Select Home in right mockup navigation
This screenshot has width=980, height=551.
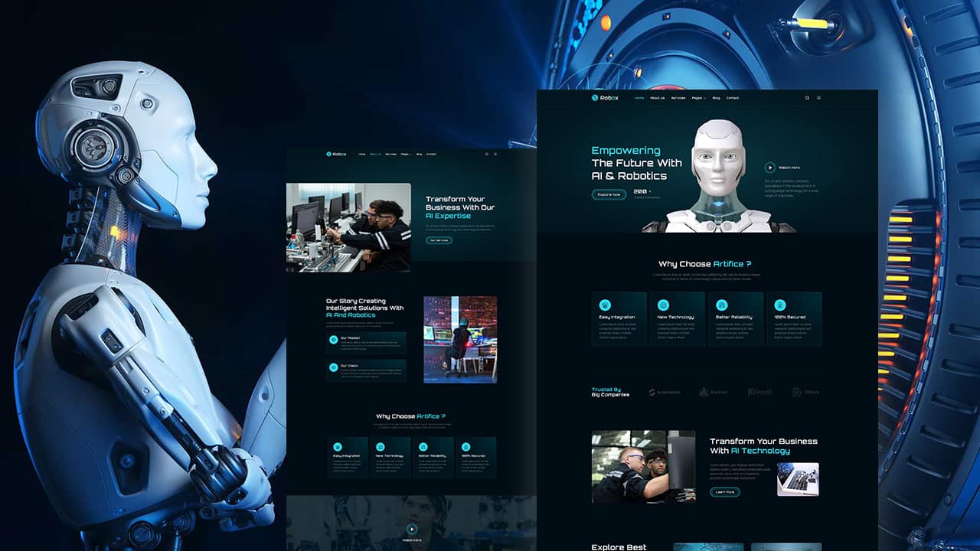click(639, 98)
